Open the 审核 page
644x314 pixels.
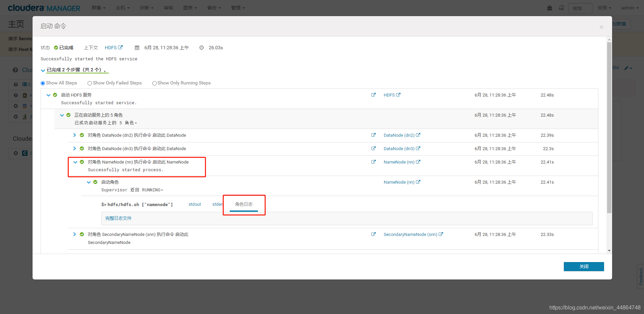(168, 8)
